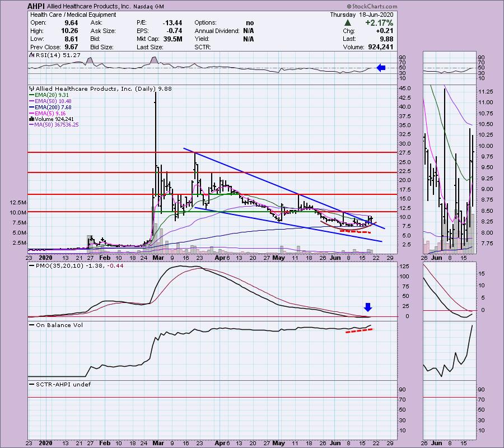This screenshot has height=448, width=504.
Task: Select the Open value 9.64
Action: point(71,23)
